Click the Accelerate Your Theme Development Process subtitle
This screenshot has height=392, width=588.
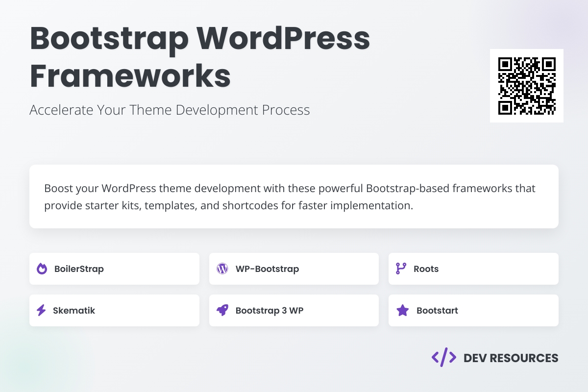click(170, 110)
